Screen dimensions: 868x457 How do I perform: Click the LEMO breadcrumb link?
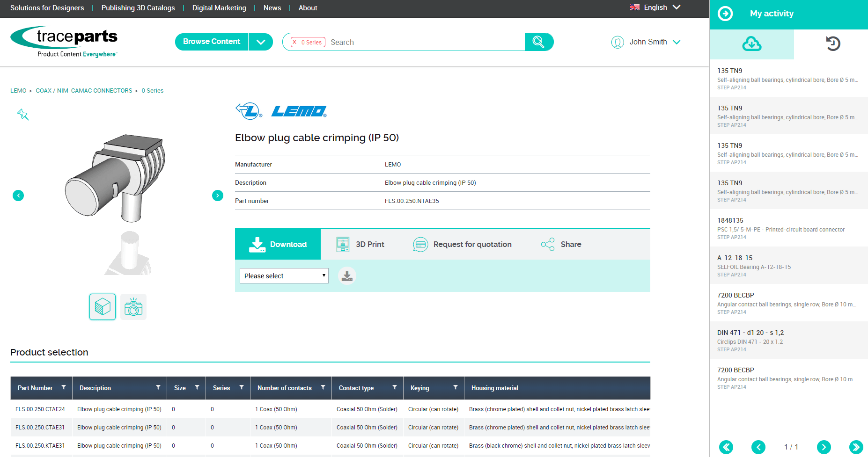coord(18,91)
